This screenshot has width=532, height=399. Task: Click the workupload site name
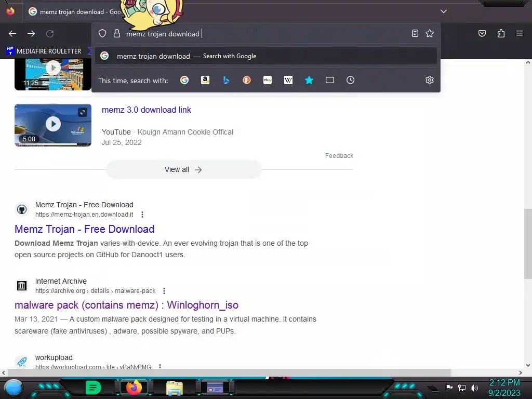click(x=54, y=357)
